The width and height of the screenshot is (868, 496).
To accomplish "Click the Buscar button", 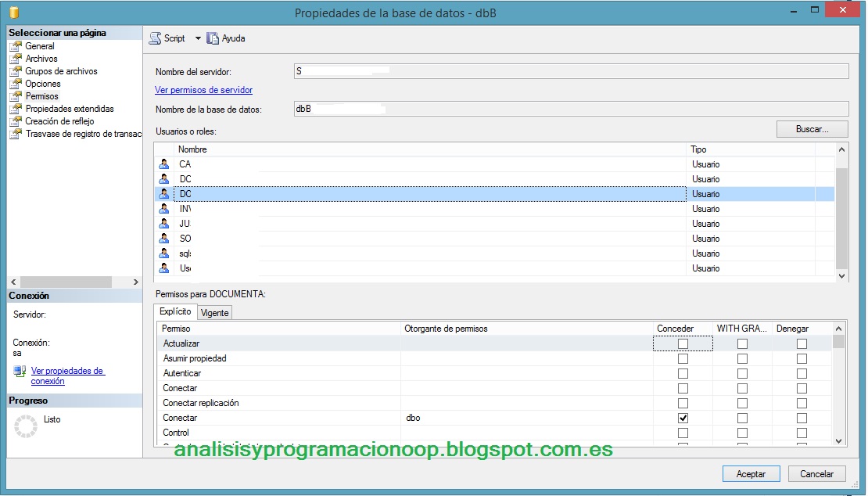I will point(812,128).
